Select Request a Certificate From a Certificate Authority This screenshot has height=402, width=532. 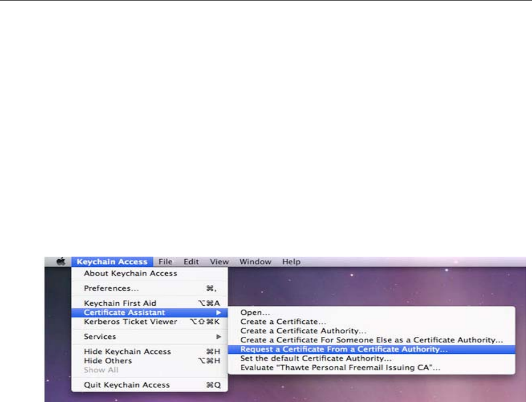(x=372, y=349)
